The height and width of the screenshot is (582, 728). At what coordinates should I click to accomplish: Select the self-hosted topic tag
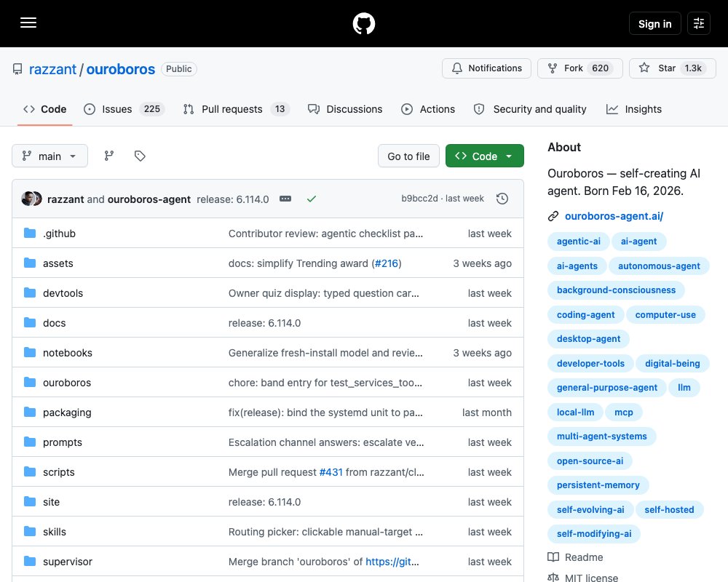click(669, 509)
